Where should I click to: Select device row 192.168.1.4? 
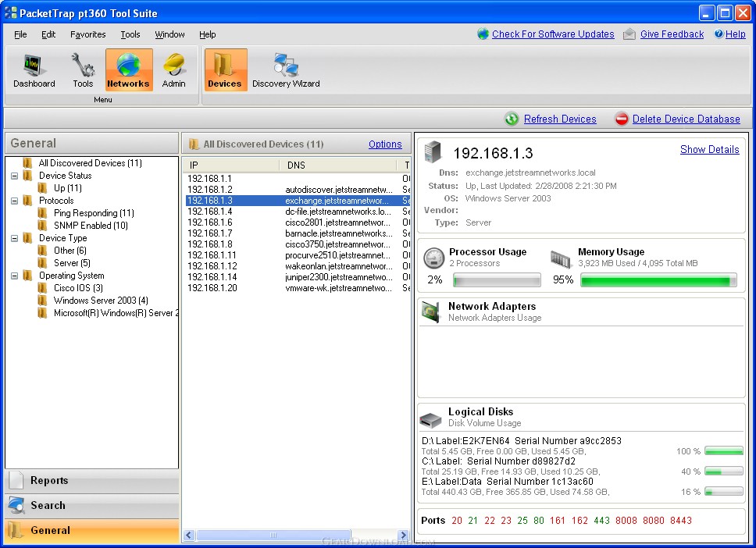click(298, 212)
